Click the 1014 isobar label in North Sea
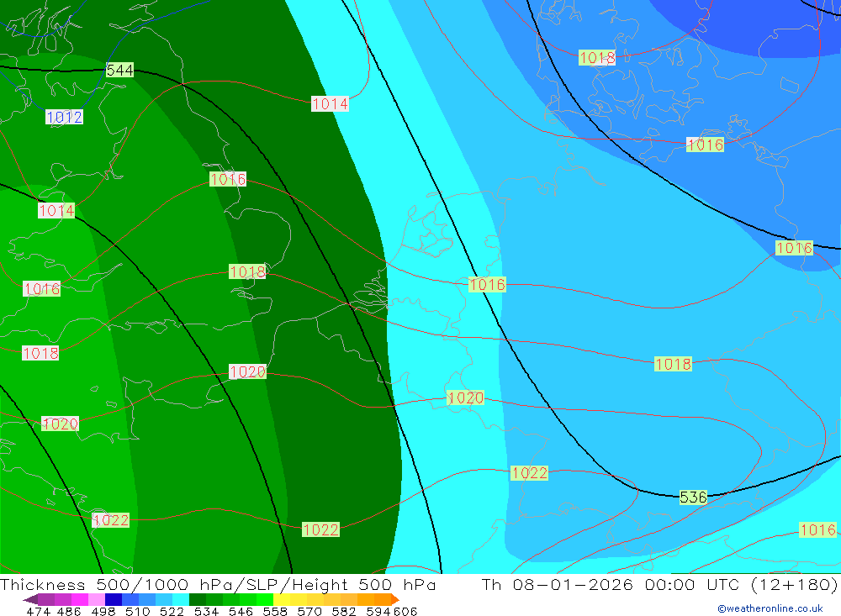This screenshot has height=616, width=841. coord(330,104)
